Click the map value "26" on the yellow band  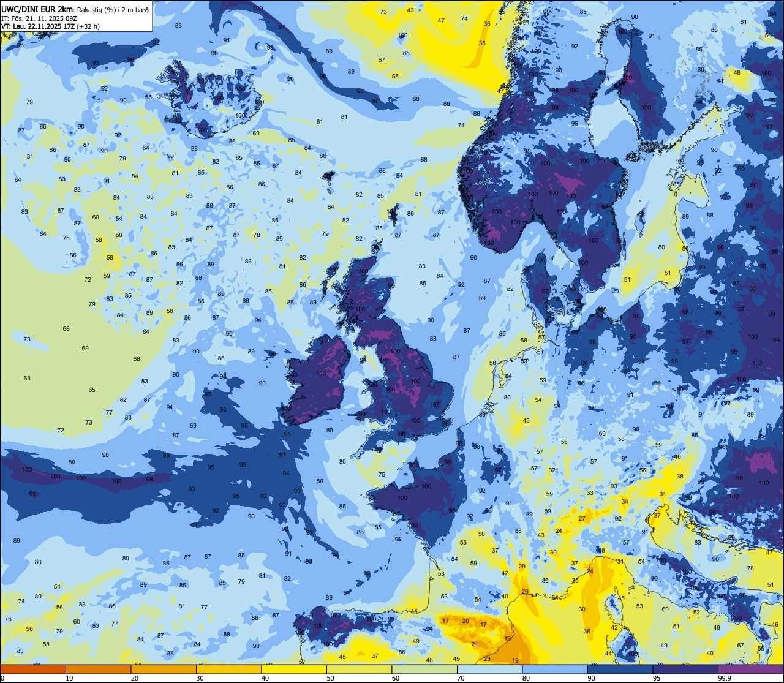click(525, 591)
